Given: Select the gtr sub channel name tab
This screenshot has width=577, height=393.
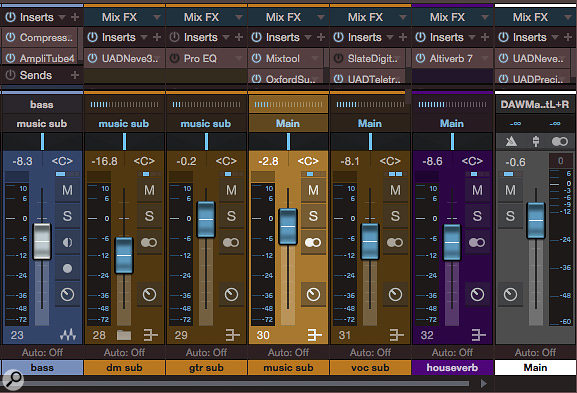Looking at the screenshot, I should [206, 368].
